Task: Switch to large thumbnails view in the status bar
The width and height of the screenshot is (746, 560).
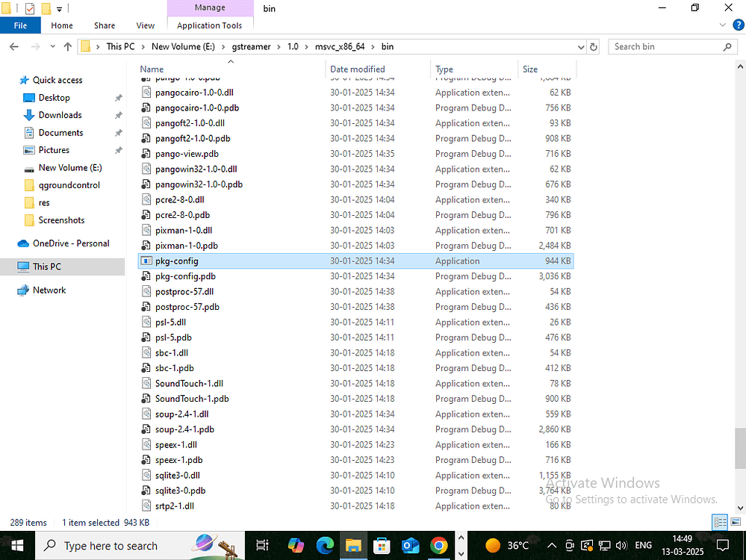Action: pos(736,522)
